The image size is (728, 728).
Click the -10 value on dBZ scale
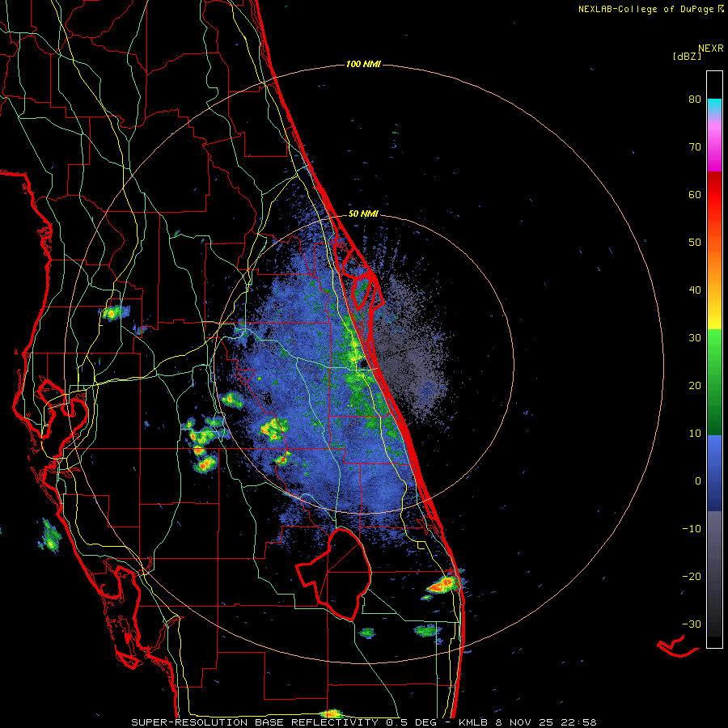[x=692, y=529]
